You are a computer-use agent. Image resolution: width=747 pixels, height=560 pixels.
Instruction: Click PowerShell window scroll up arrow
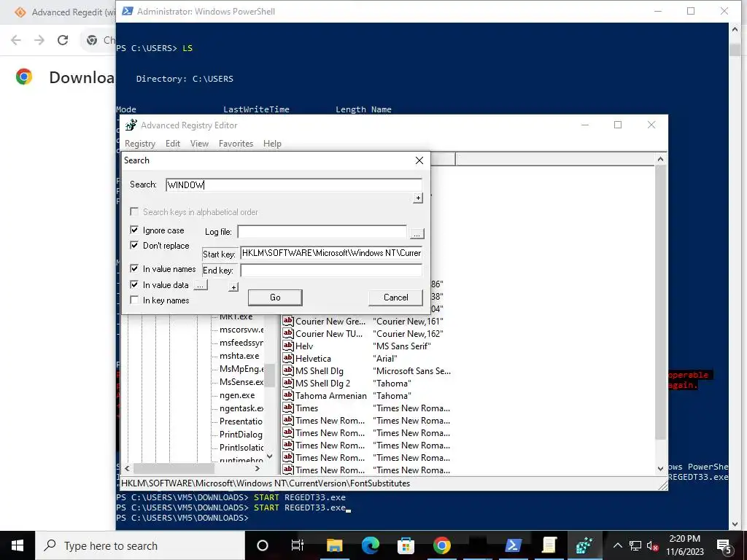[x=735, y=29]
